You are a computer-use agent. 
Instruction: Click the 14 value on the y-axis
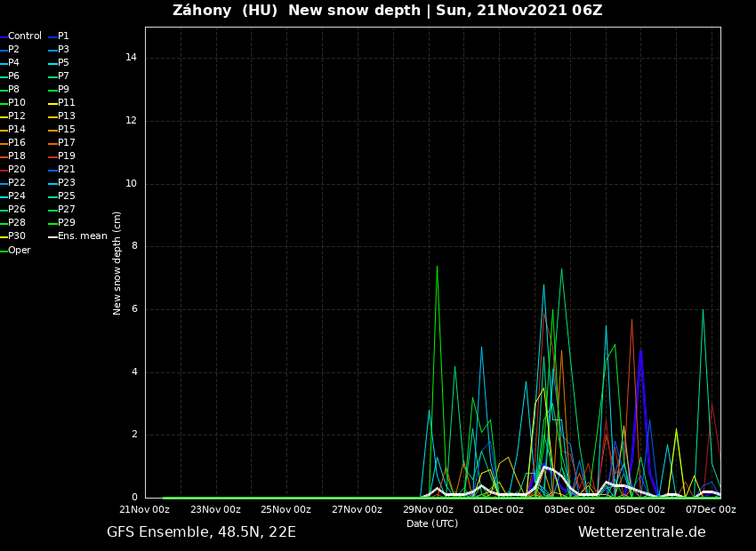(131, 58)
